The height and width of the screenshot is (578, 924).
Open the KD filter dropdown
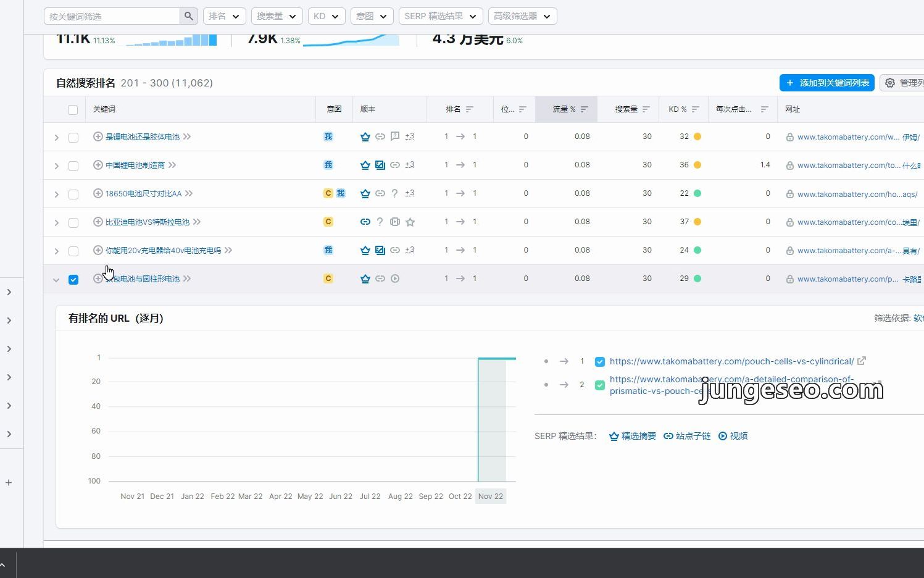click(326, 15)
